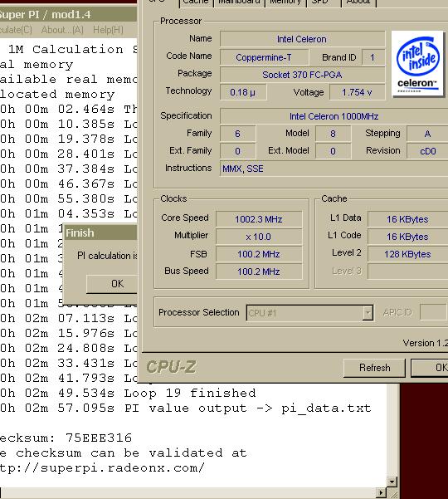
Task: Open Super PI Help menu
Action: [108, 30]
